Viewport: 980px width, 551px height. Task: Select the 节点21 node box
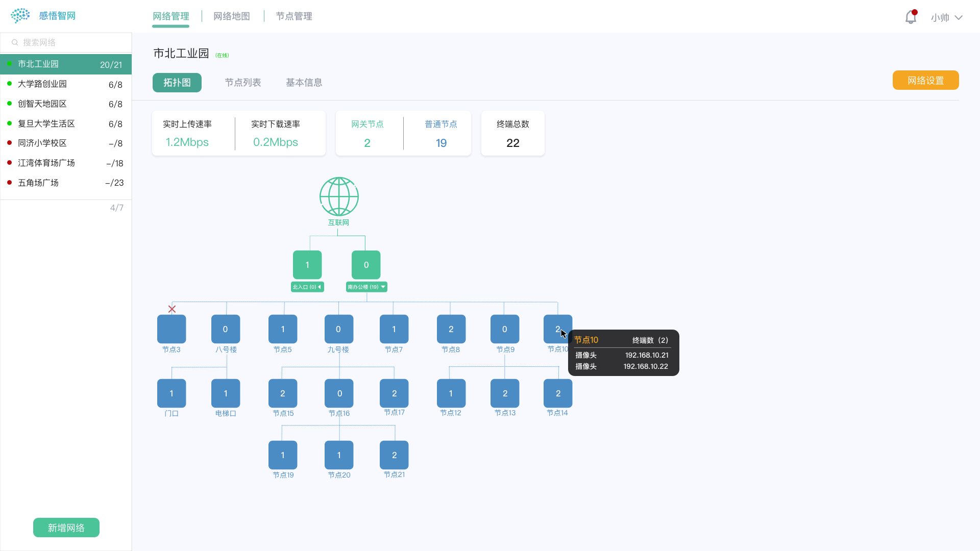pyautogui.click(x=394, y=455)
